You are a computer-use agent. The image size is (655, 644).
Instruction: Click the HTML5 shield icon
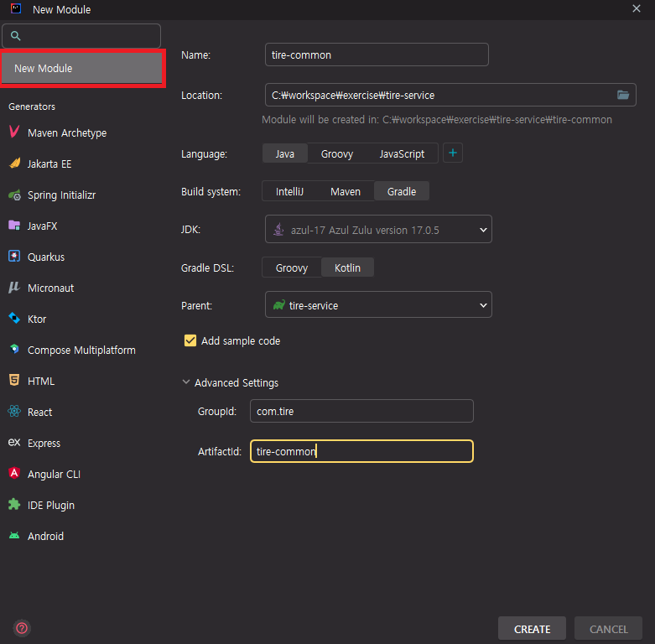pyautogui.click(x=14, y=380)
